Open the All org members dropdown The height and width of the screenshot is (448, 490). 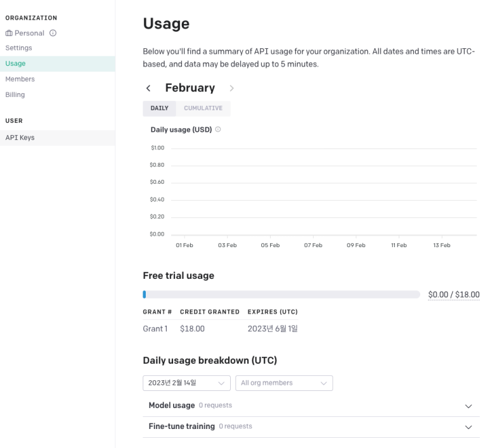tap(284, 383)
